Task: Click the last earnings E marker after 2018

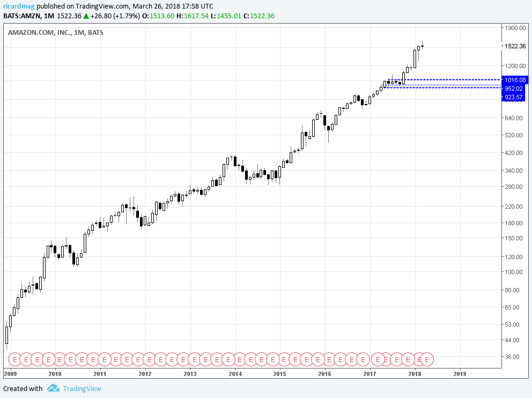Action: 427,359
